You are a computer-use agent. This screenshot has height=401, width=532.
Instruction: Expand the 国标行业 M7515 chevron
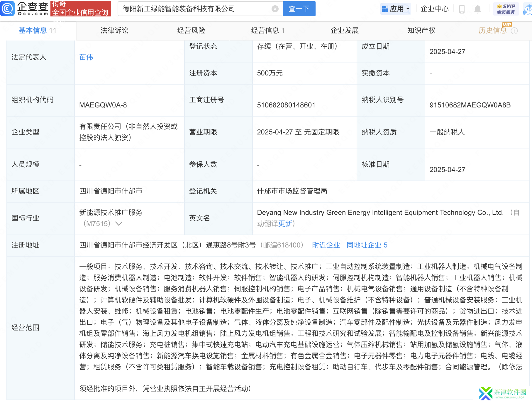(119, 224)
